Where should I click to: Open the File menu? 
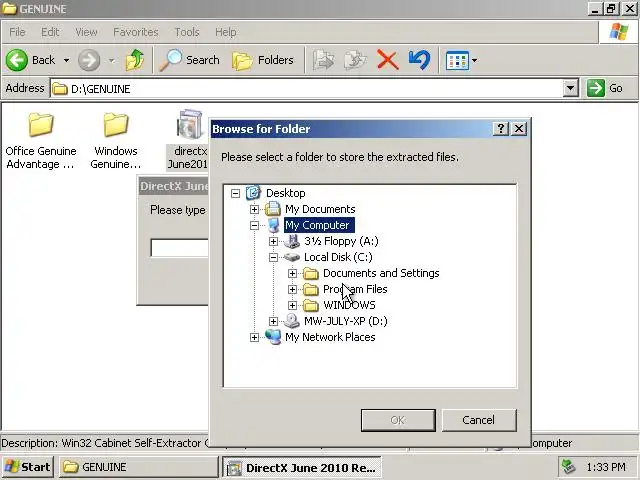[17, 32]
